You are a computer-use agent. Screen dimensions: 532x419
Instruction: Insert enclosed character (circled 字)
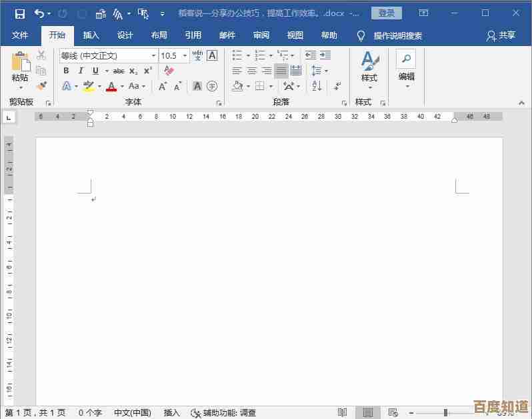click(x=212, y=86)
